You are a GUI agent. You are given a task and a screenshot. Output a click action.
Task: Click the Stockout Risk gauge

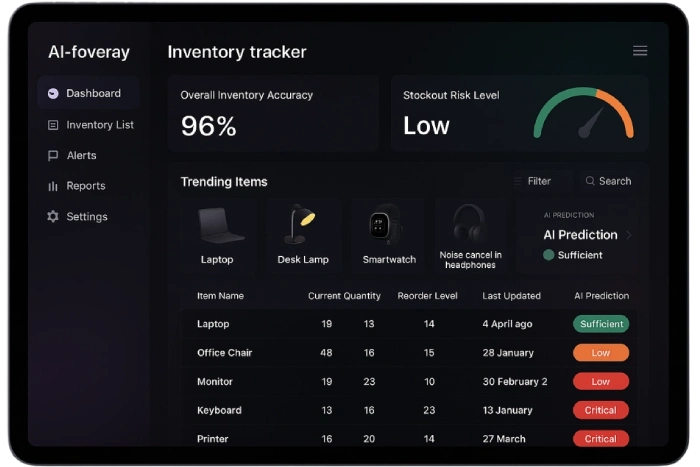pyautogui.click(x=583, y=113)
